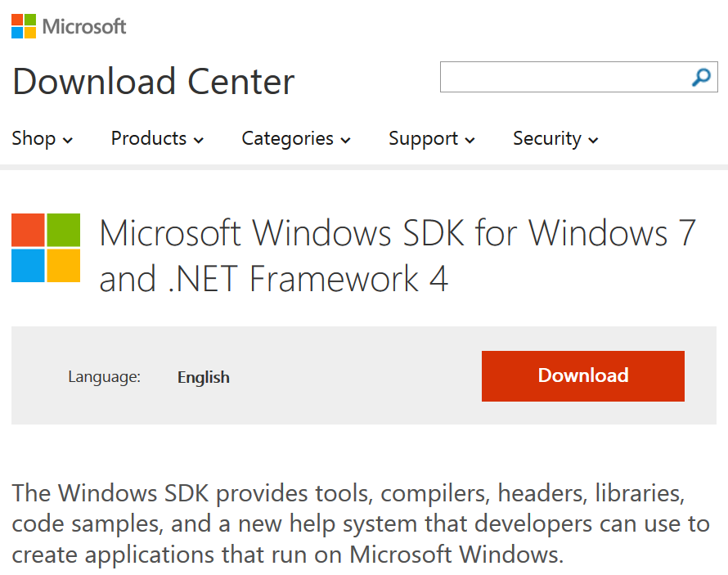Open the Categories menu
728x575 pixels.
pyautogui.click(x=296, y=139)
